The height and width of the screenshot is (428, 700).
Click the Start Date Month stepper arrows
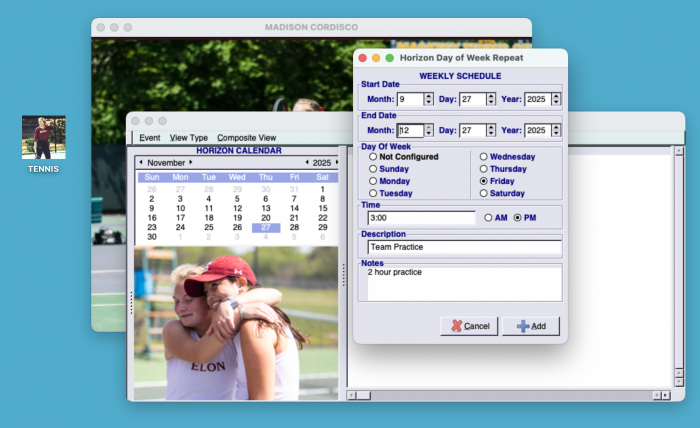coord(429,99)
